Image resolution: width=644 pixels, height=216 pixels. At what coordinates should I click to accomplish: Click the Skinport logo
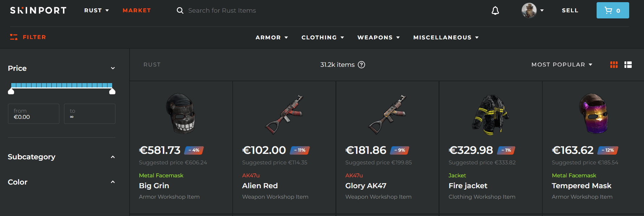tap(38, 10)
